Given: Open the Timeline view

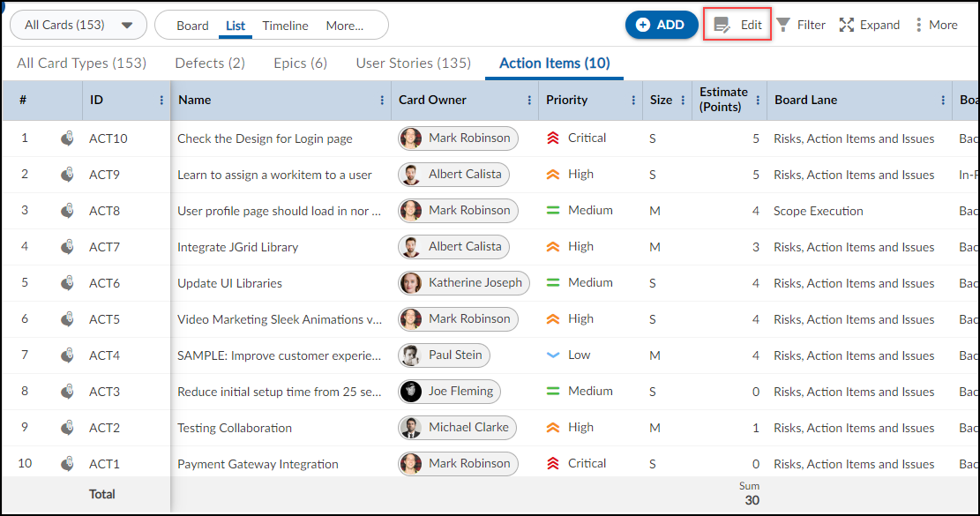Looking at the screenshot, I should tap(285, 25).
